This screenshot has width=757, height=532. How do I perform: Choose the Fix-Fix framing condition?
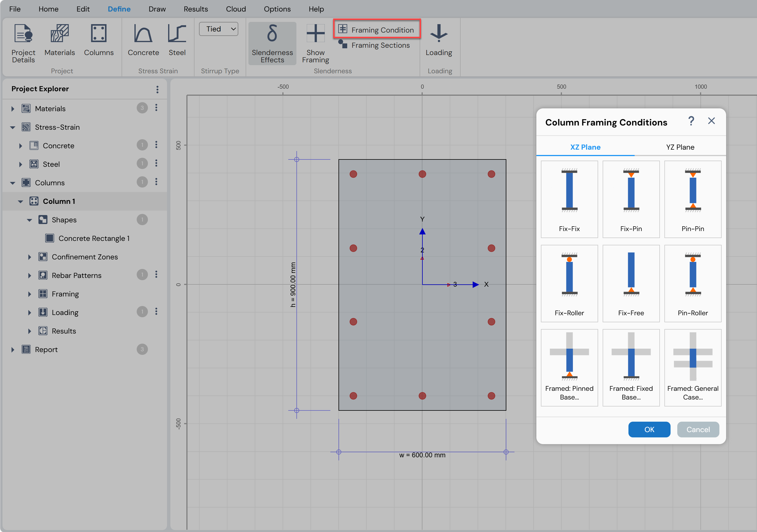coord(569,199)
